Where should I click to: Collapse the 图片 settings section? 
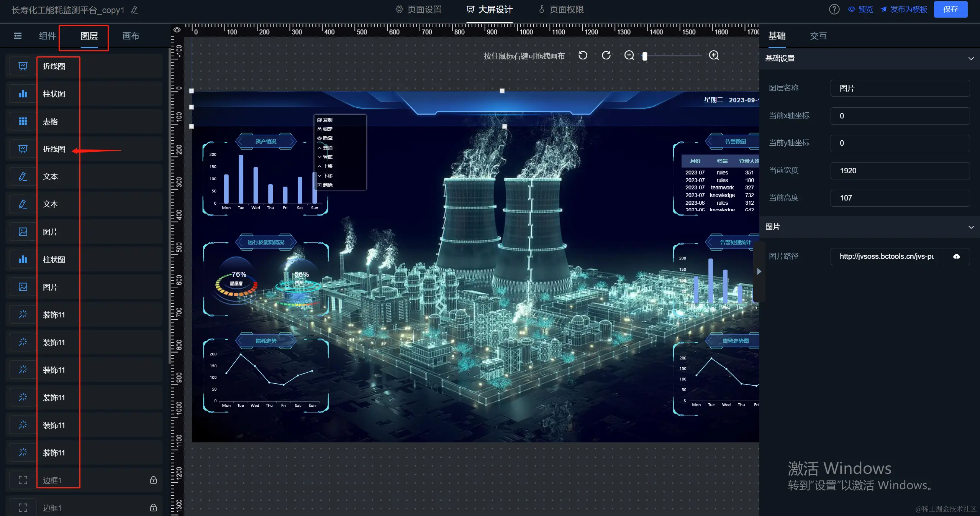[971, 227]
